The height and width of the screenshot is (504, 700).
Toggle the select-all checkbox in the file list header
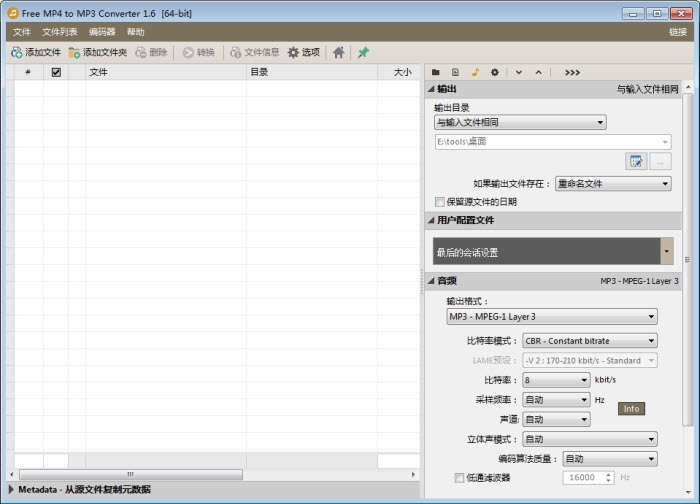pyautogui.click(x=56, y=72)
